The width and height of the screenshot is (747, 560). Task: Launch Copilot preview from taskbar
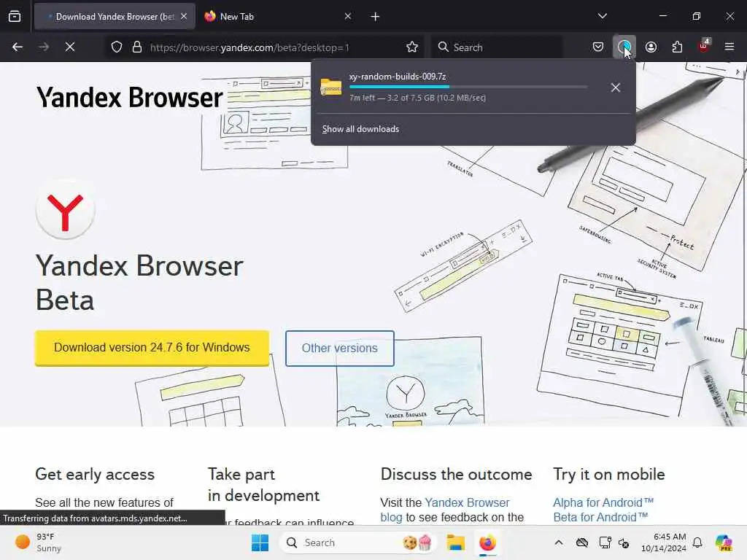[724, 542]
